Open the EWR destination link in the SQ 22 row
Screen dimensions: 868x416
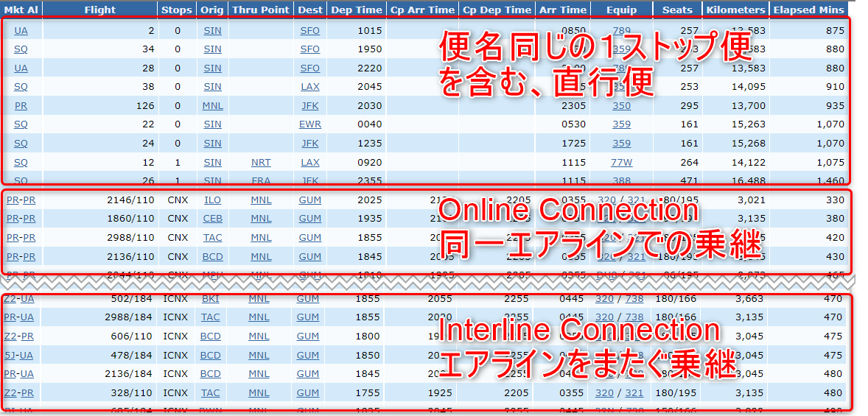pos(310,124)
